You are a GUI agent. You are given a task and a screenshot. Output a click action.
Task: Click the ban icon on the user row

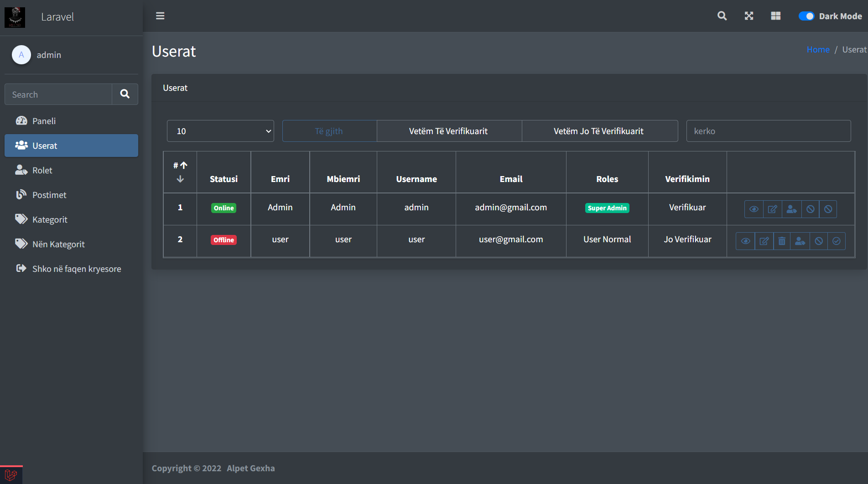(x=818, y=241)
